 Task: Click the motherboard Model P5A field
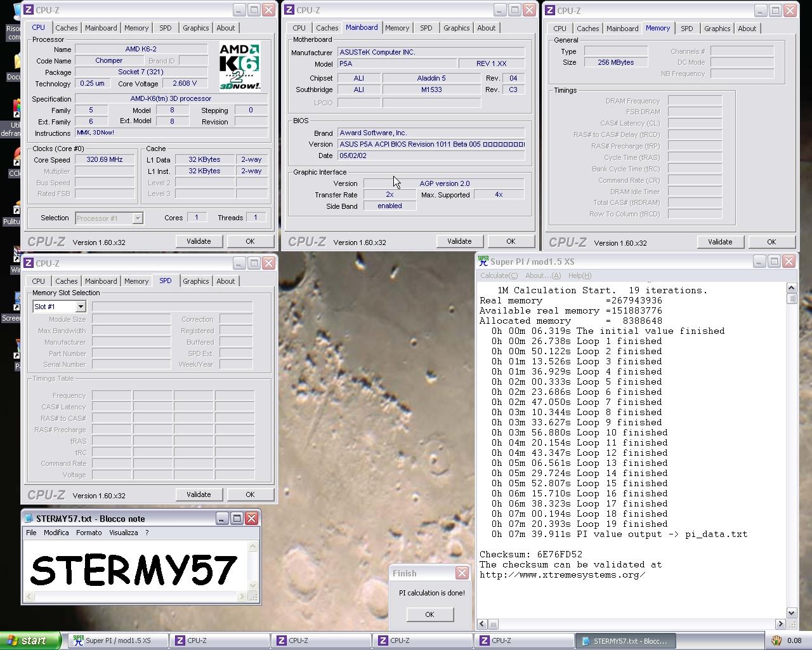(397, 64)
